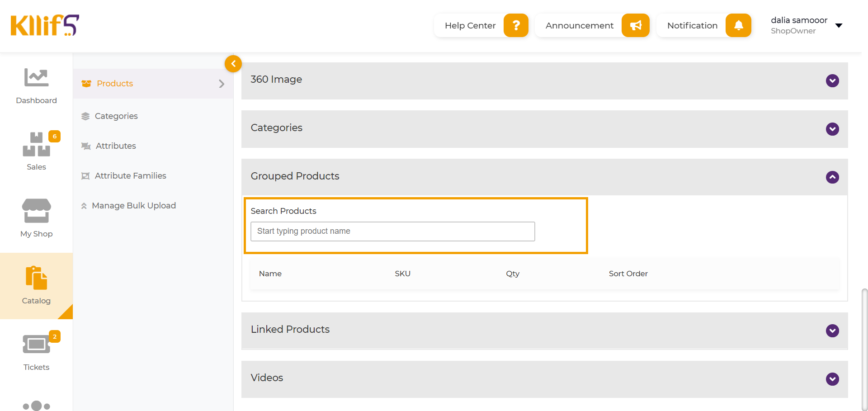Click the Help Center question mark icon
Viewport: 868px width, 411px height.
pyautogui.click(x=516, y=25)
